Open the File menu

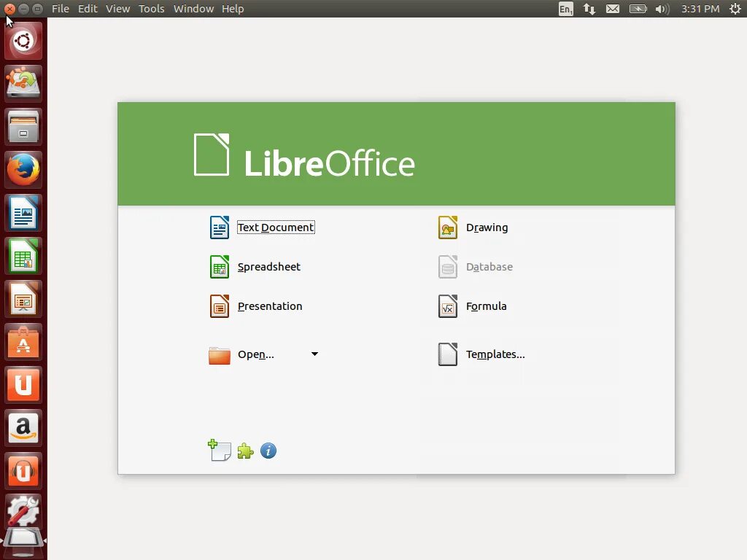[x=61, y=9]
